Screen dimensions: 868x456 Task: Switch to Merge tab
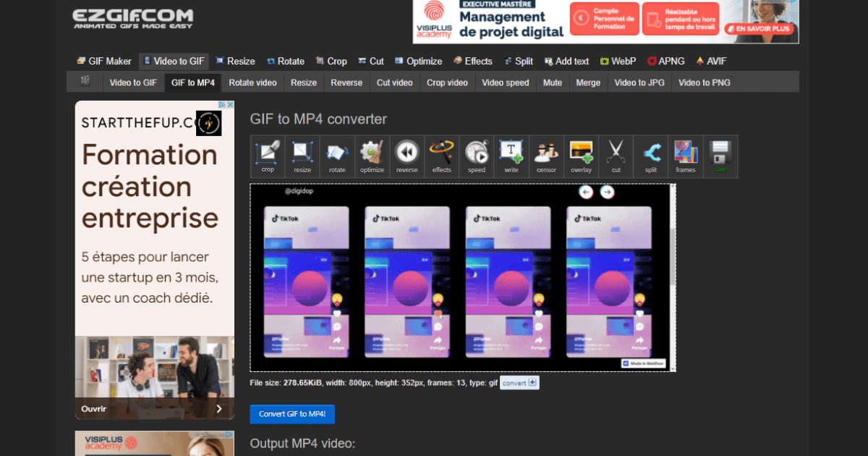(x=588, y=83)
